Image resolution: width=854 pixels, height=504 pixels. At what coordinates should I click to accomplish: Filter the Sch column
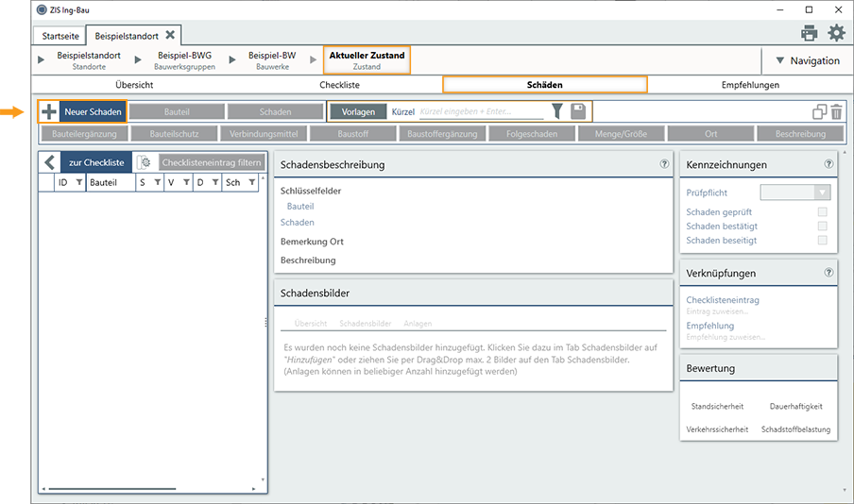click(x=251, y=182)
